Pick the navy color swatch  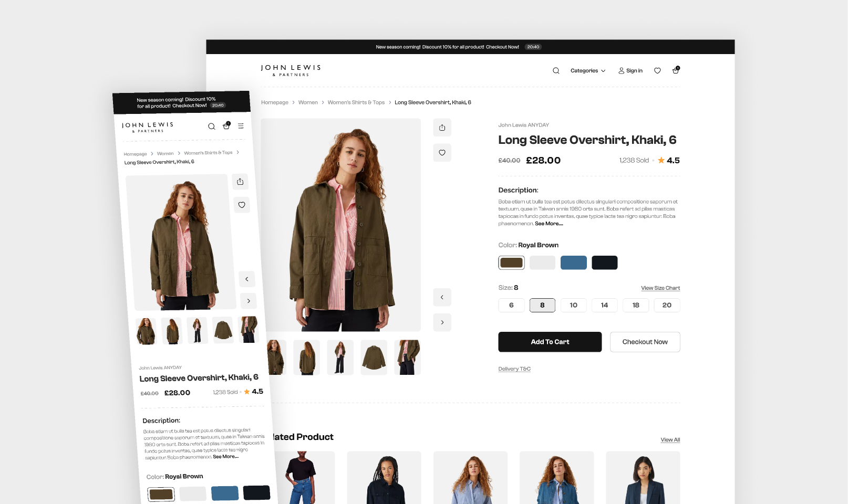(x=604, y=262)
